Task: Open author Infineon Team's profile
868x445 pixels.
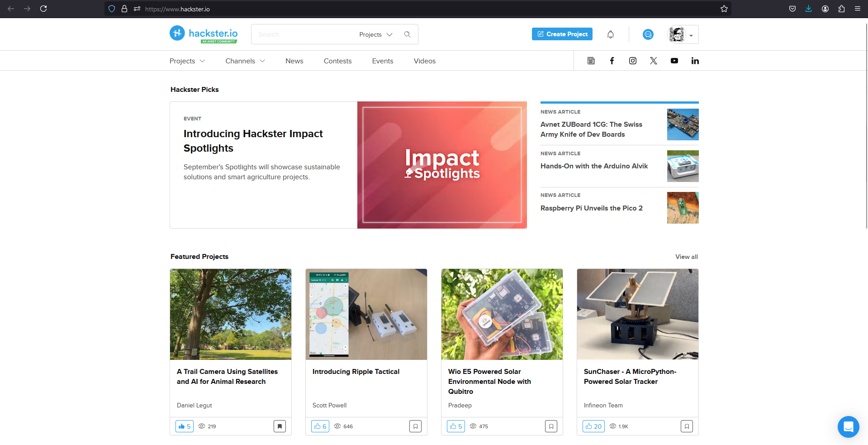Action: pos(603,405)
